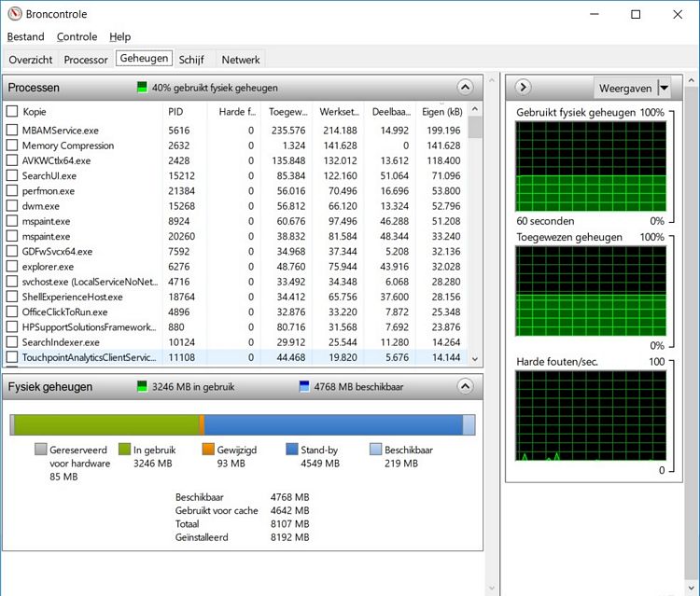Image resolution: width=700 pixels, height=596 pixels.
Task: Switch to the Schijf tab
Action: click(191, 60)
